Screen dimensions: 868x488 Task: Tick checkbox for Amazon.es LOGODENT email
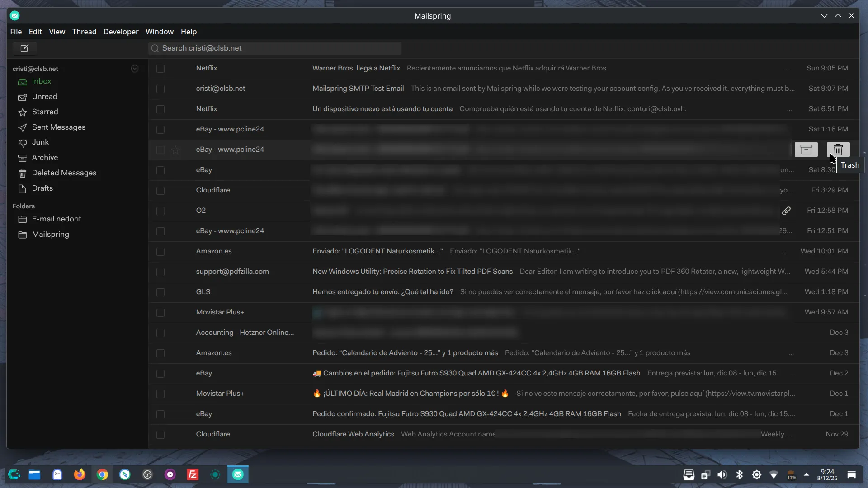[x=160, y=252]
